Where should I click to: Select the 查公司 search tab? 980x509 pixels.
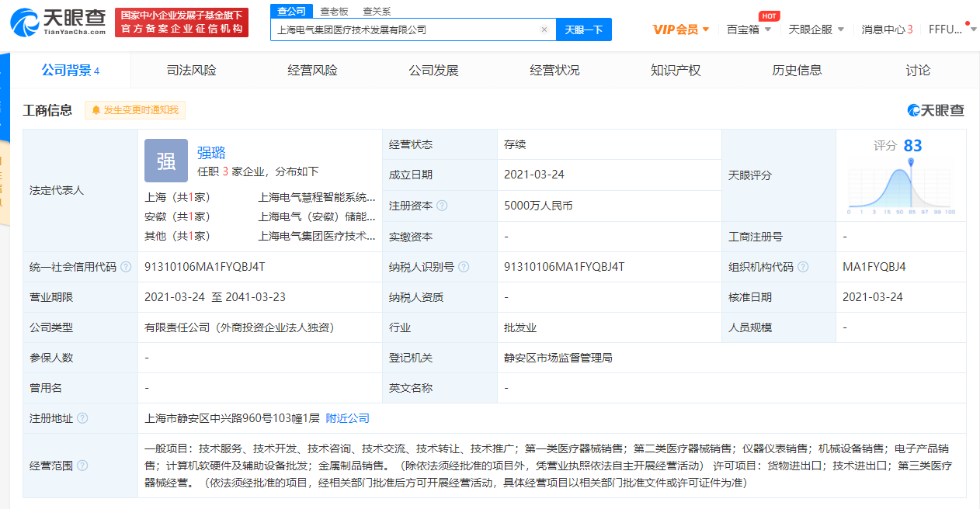pos(291,11)
